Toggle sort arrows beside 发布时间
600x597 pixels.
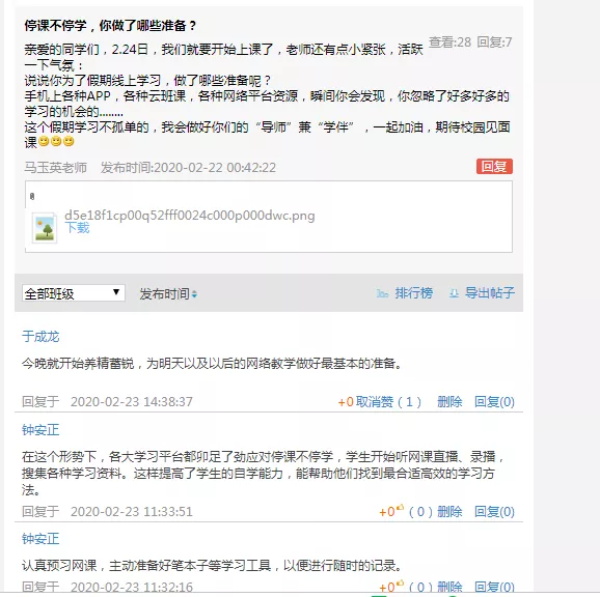(194, 294)
